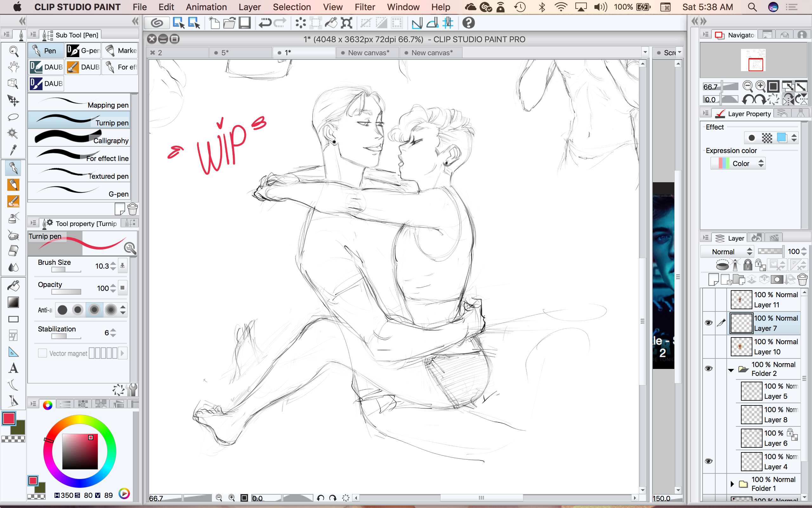
Task: Click the Save disk icon in command bar
Action: click(245, 23)
